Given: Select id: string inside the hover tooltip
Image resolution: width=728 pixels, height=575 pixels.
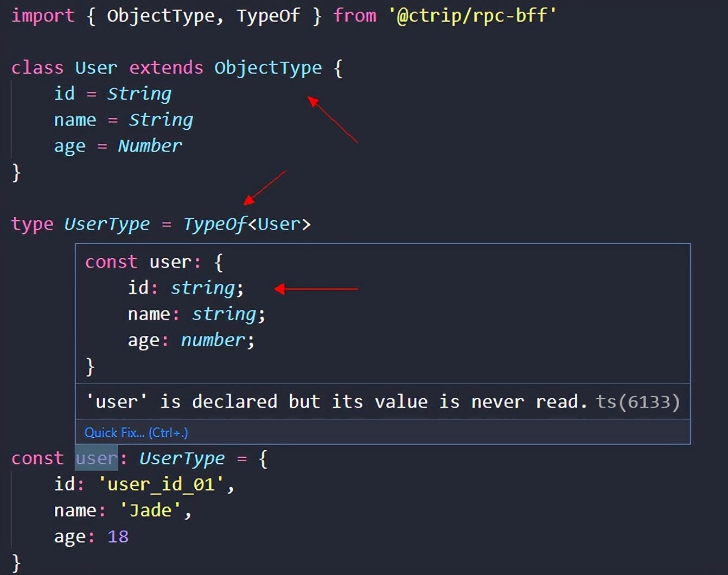Looking at the screenshot, I should click(x=184, y=287).
